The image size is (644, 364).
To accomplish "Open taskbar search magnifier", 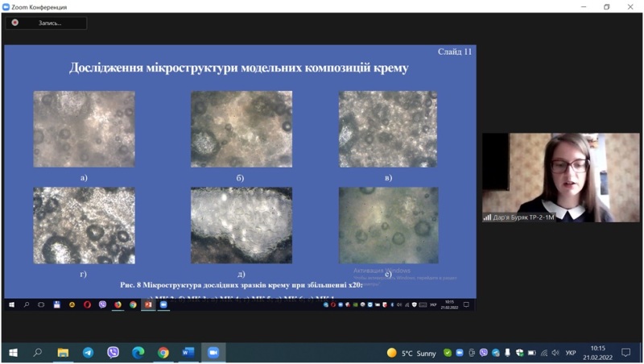I will [38, 353].
